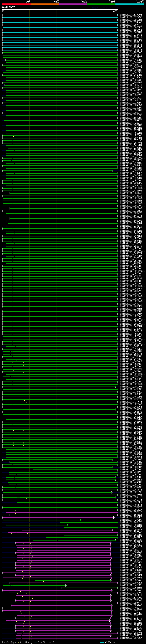Click the UniRef100_Q75HJ3 label
The image size is (146, 644).
tap(131, 35)
